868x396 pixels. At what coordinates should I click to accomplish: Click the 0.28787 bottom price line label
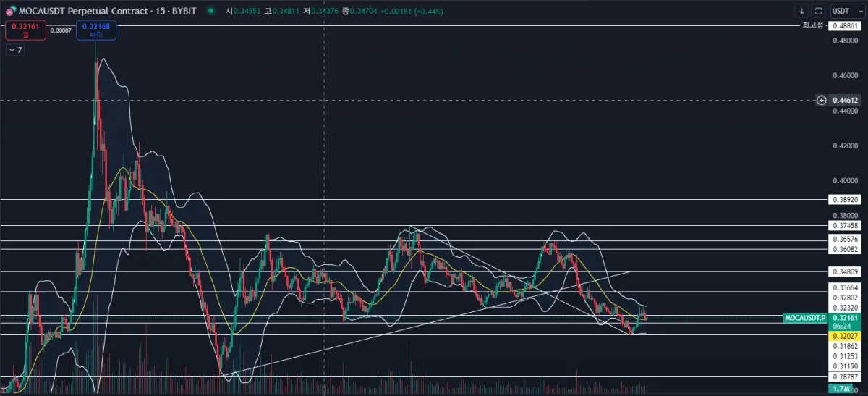(846, 377)
